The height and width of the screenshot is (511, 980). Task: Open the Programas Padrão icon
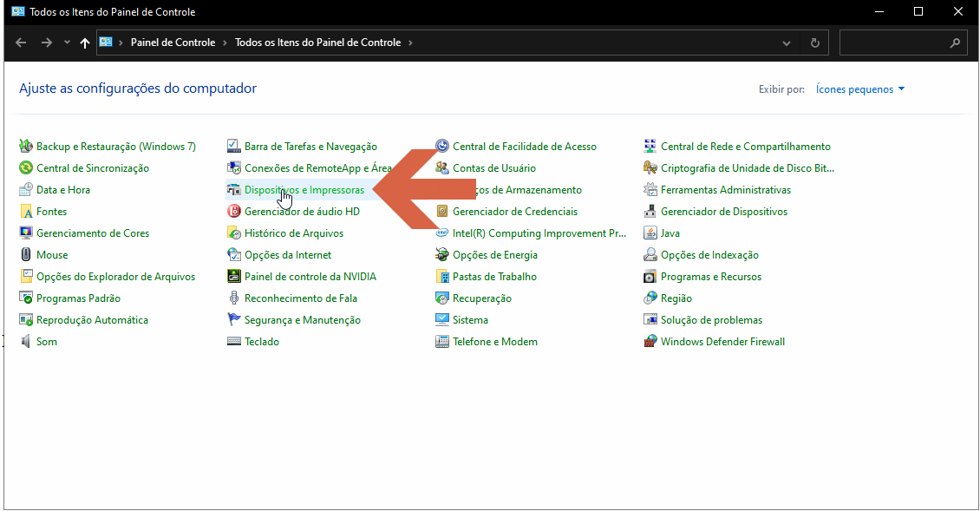pyautogui.click(x=26, y=298)
